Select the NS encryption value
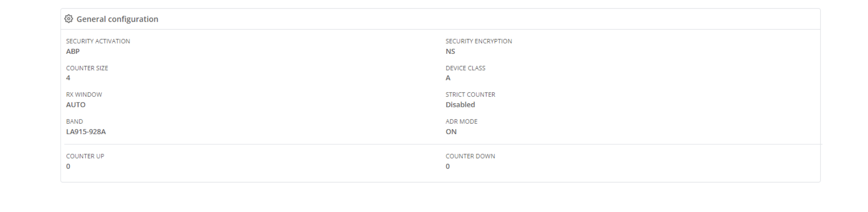The width and height of the screenshot is (868, 212). click(450, 51)
